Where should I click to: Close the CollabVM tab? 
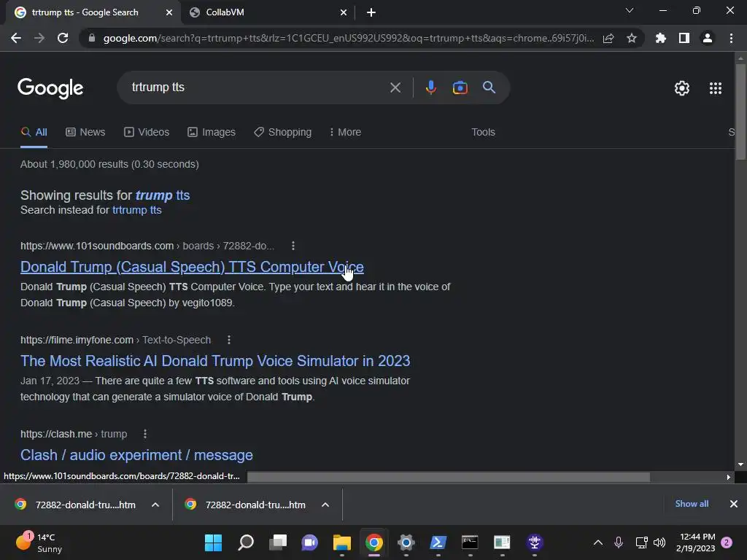click(344, 12)
